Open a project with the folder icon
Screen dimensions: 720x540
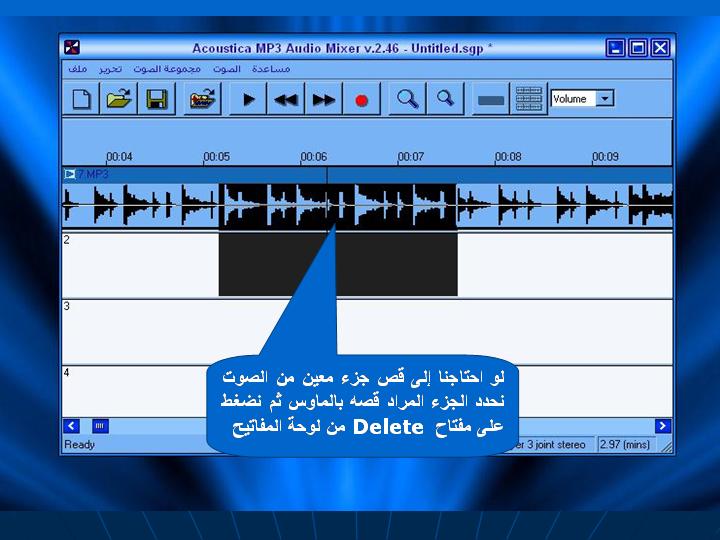click(x=118, y=99)
